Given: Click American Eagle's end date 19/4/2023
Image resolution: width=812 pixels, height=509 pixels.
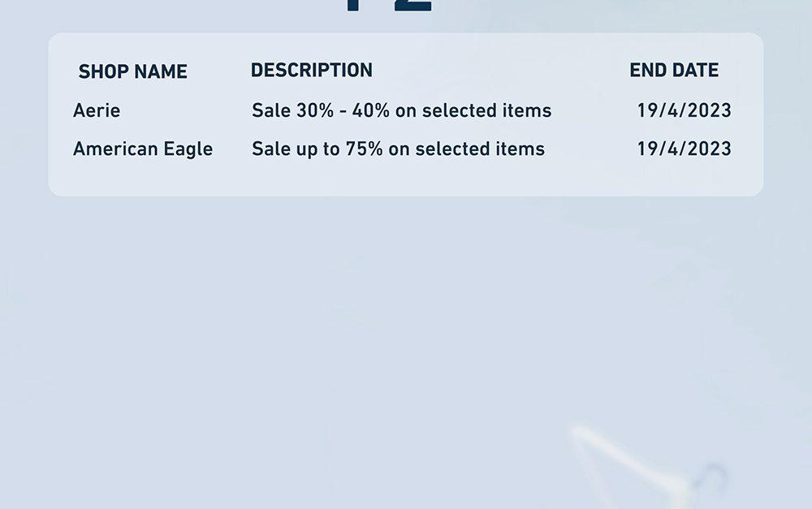Looking at the screenshot, I should coord(684,149).
